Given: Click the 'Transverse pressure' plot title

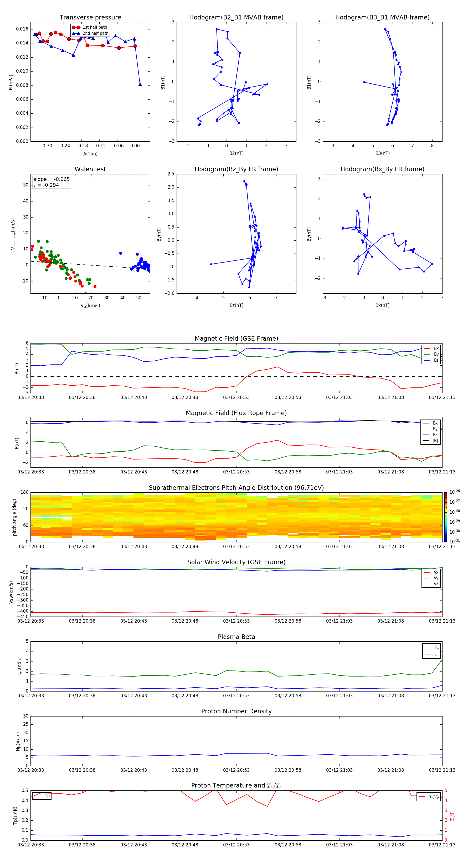Looking at the screenshot, I should pos(90,18).
